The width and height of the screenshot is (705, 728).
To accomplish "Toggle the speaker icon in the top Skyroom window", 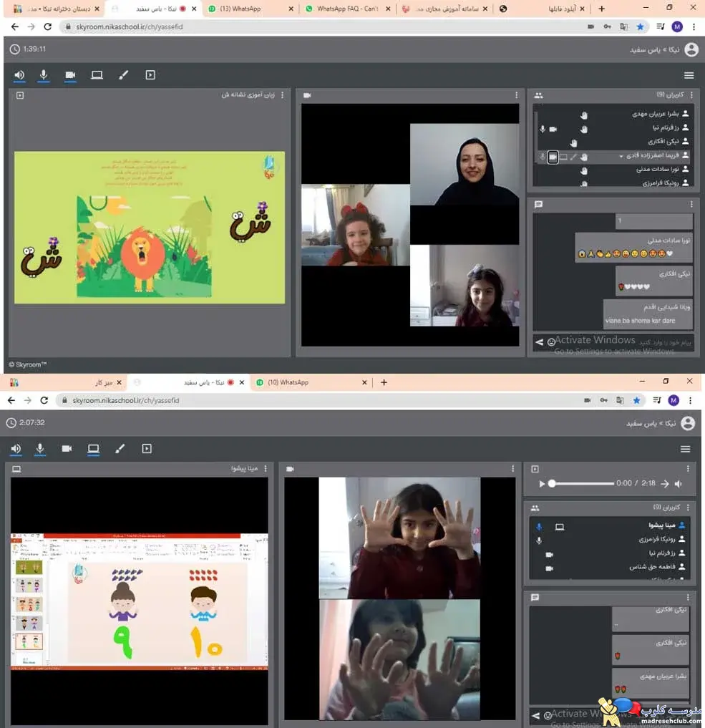I will (x=19, y=74).
